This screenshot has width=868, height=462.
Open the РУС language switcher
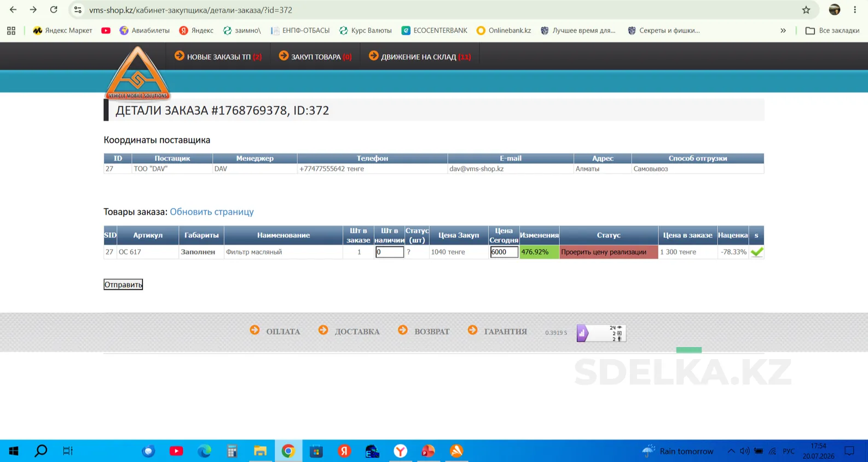(789, 451)
